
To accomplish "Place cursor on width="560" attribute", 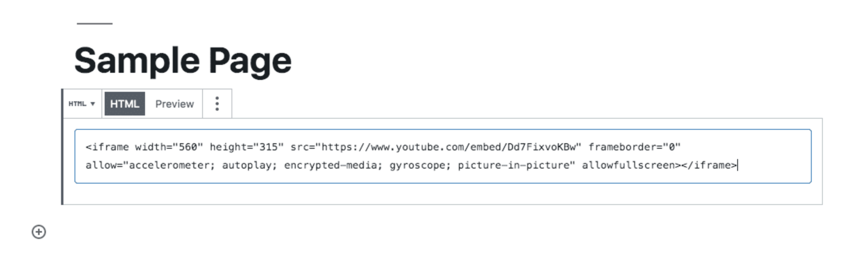I will pyautogui.click(x=169, y=147).
